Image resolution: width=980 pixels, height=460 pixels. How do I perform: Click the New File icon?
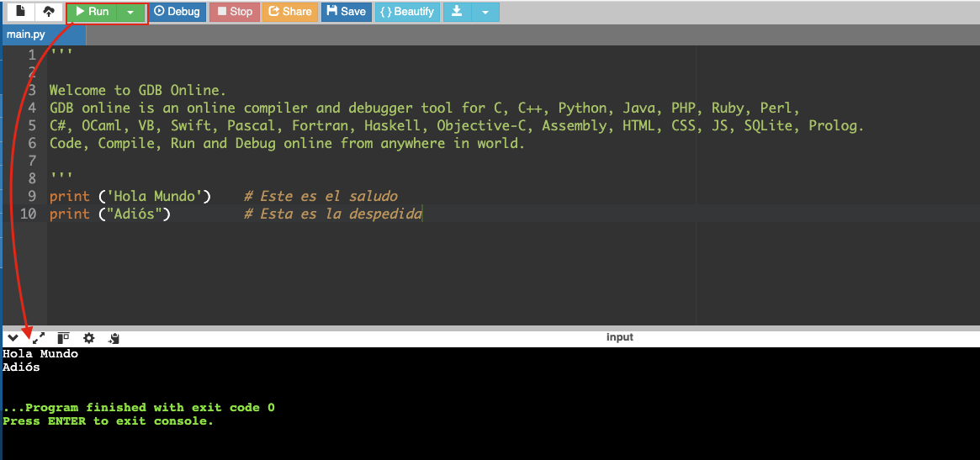21,12
